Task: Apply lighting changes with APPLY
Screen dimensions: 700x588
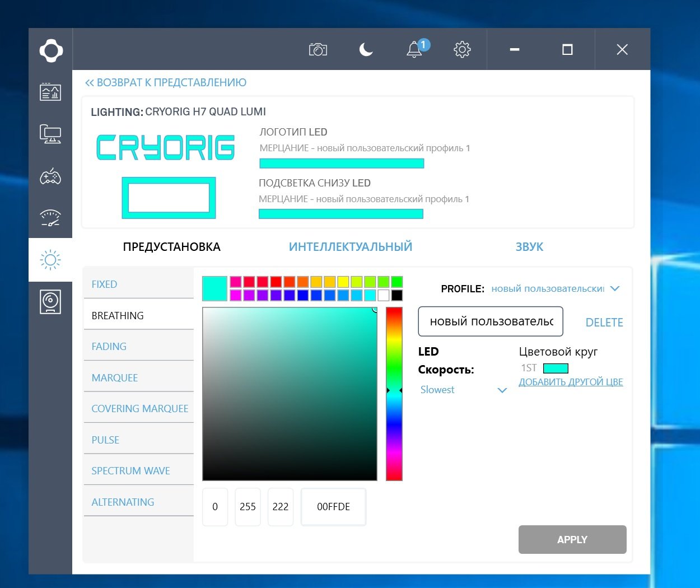Action: pos(572,539)
